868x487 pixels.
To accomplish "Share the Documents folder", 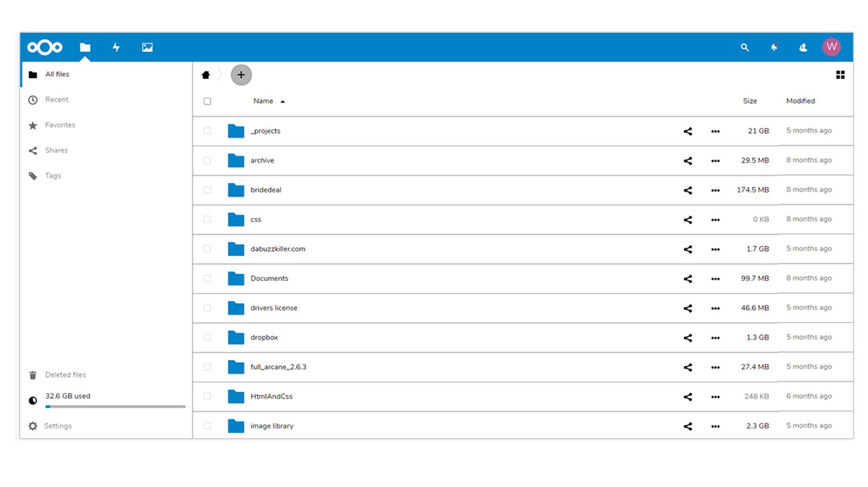I will tap(688, 278).
